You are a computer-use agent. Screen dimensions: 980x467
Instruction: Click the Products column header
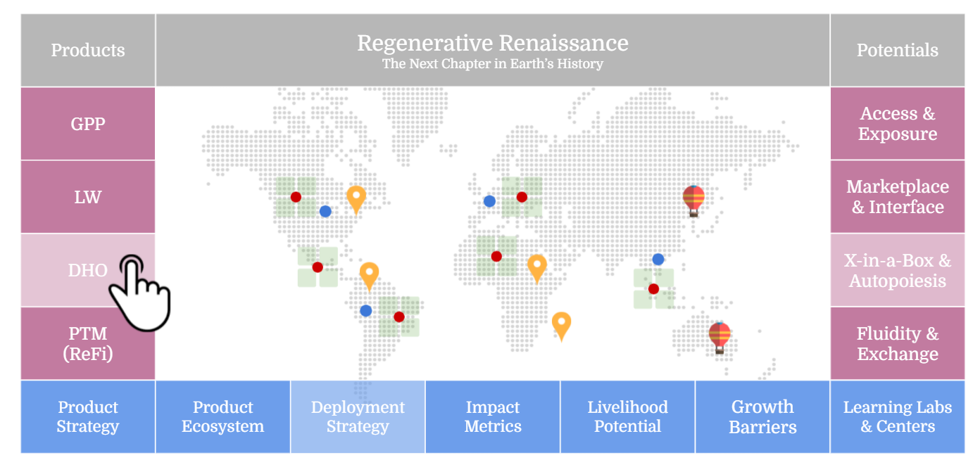click(x=88, y=50)
